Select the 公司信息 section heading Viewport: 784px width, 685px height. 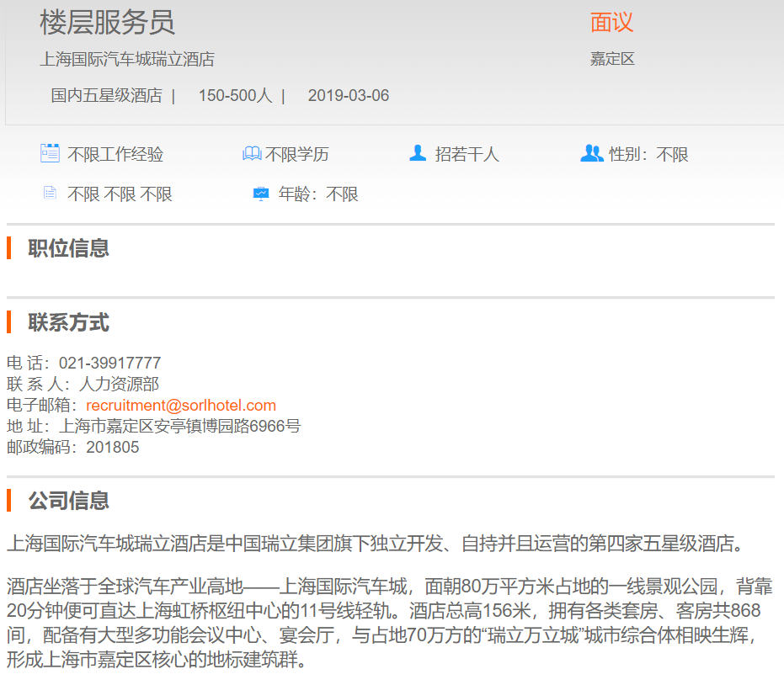coord(68,501)
